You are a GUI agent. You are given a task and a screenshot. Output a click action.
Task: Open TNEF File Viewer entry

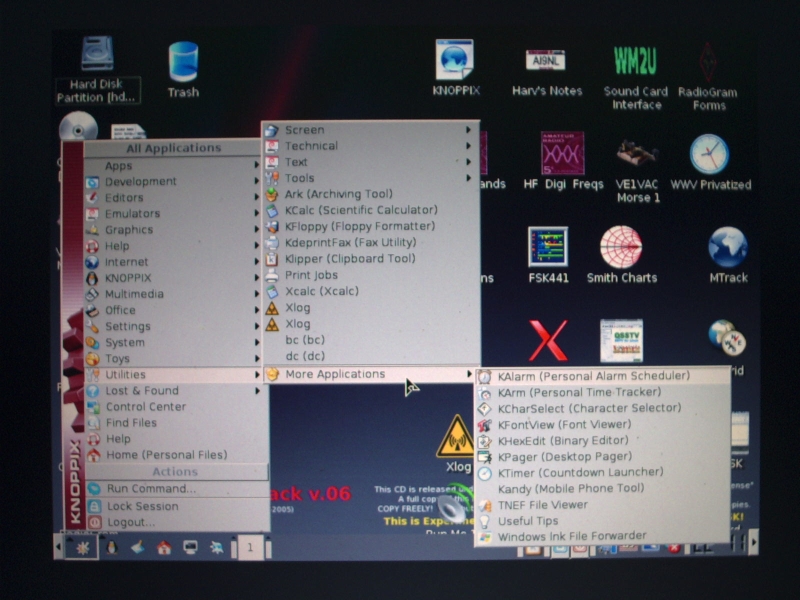tap(602, 505)
